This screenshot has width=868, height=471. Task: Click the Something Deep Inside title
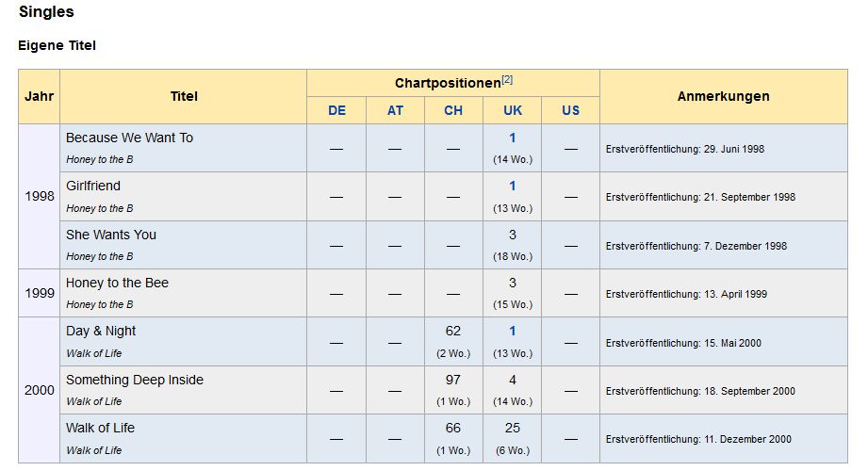[x=135, y=380]
